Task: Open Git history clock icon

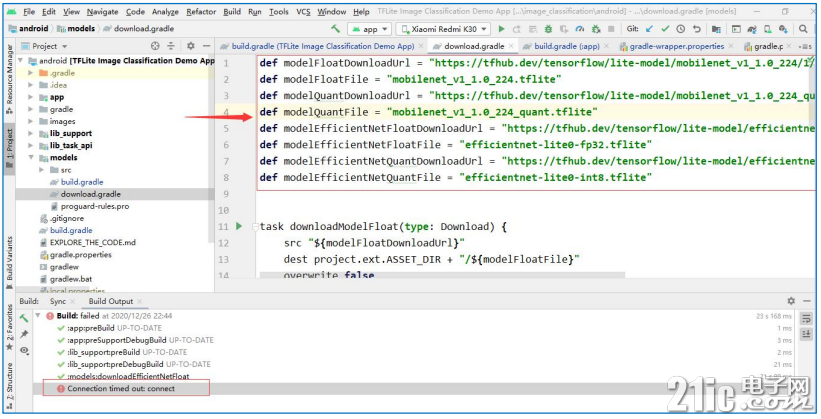Action: pyautogui.click(x=681, y=29)
